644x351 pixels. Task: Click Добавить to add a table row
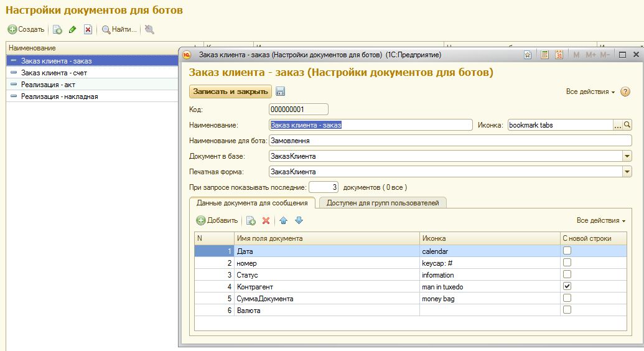[x=217, y=220]
